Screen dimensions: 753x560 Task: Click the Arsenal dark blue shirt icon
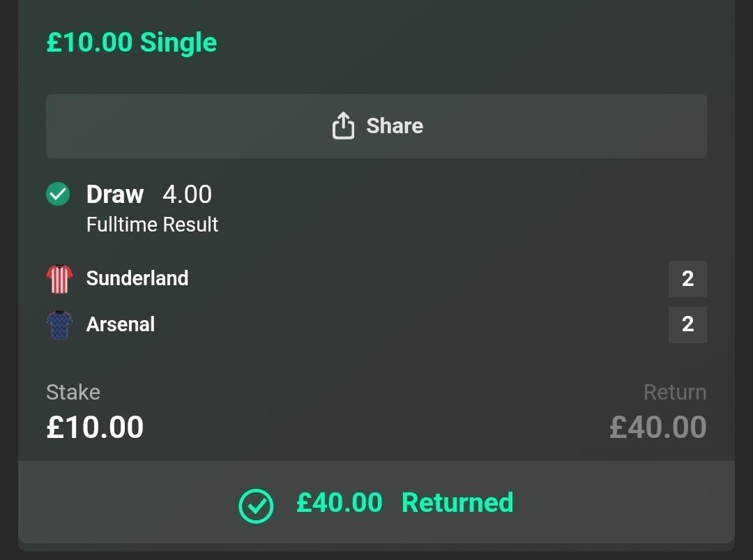tap(59, 325)
